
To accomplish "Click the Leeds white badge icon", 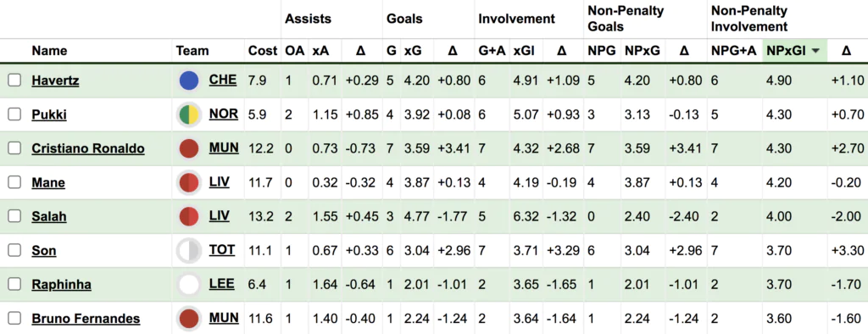I will click(189, 285).
